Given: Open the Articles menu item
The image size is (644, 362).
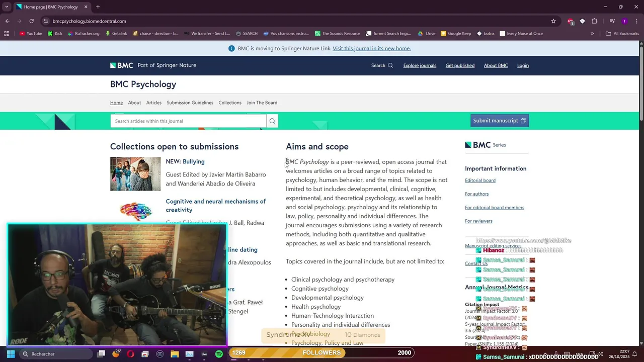Looking at the screenshot, I should 154,103.
